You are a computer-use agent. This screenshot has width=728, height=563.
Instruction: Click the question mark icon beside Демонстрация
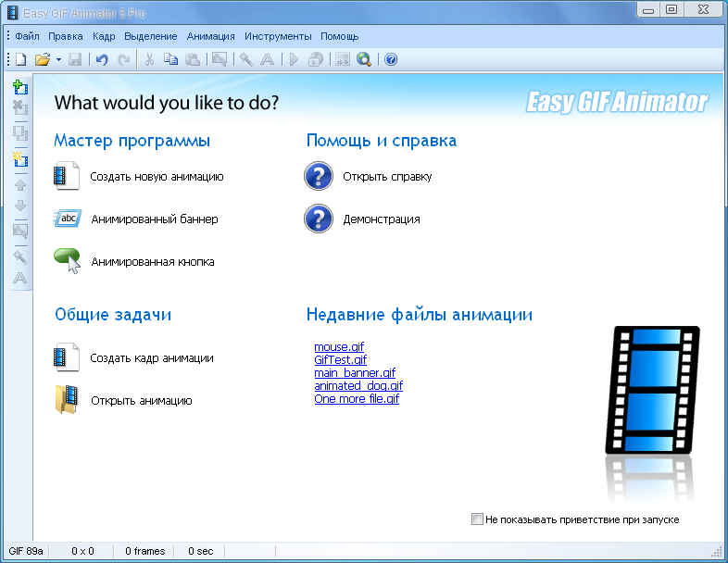point(319,219)
